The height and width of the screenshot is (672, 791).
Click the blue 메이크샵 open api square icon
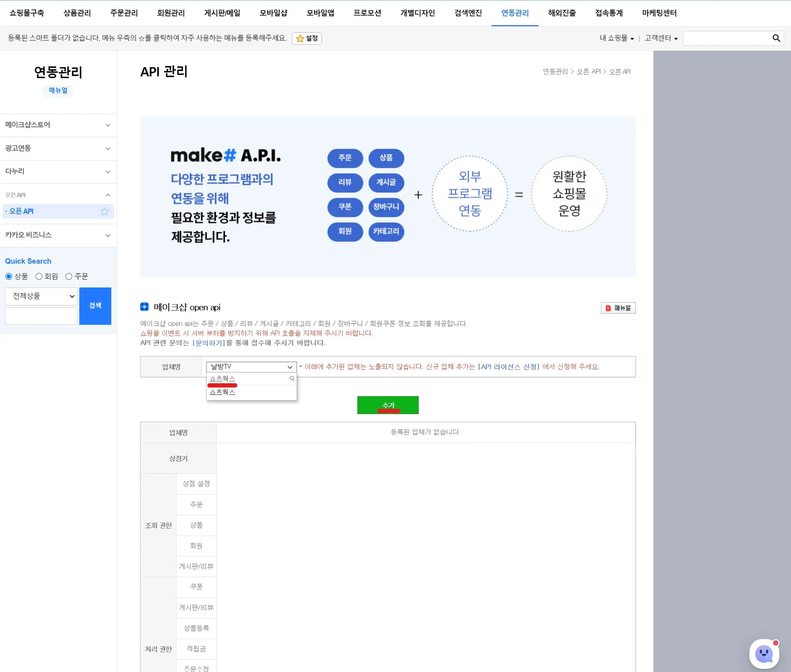pos(144,307)
